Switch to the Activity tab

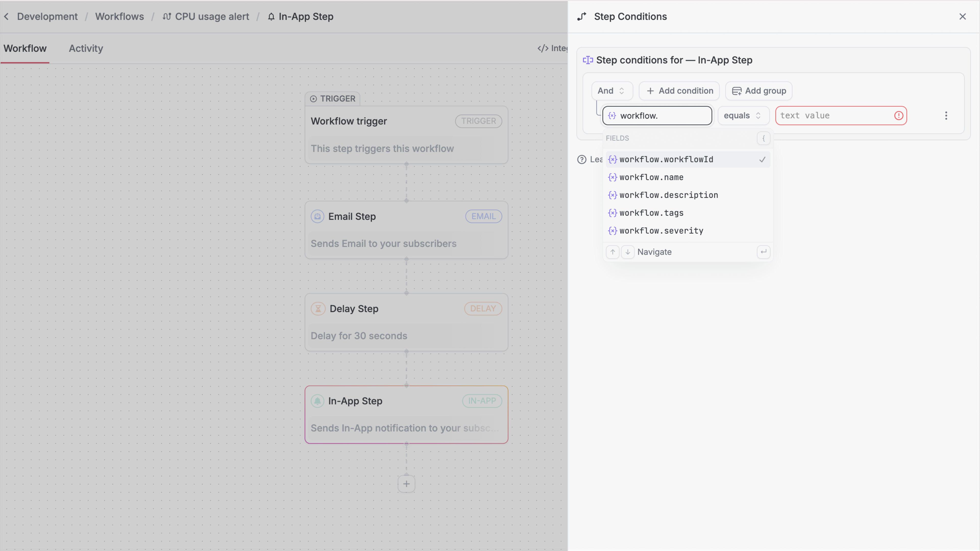[85, 48]
